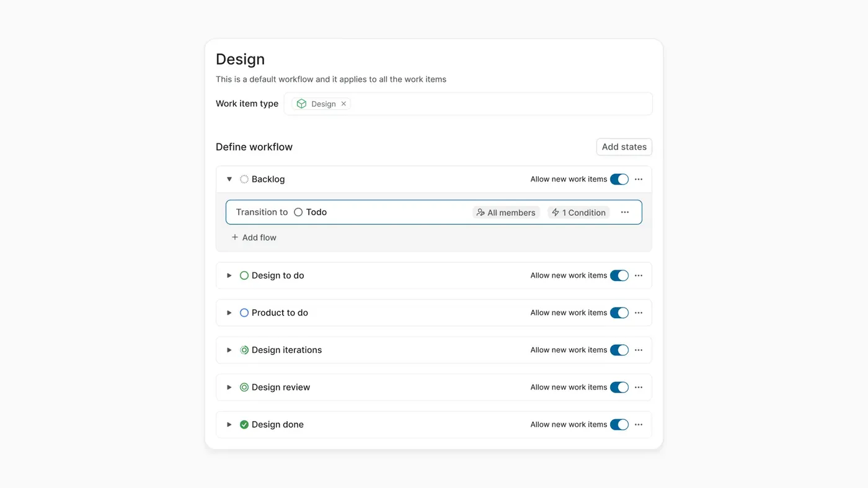Click the lightning icon beside 1 Condition
The width and height of the screenshot is (868, 488).
tap(556, 212)
